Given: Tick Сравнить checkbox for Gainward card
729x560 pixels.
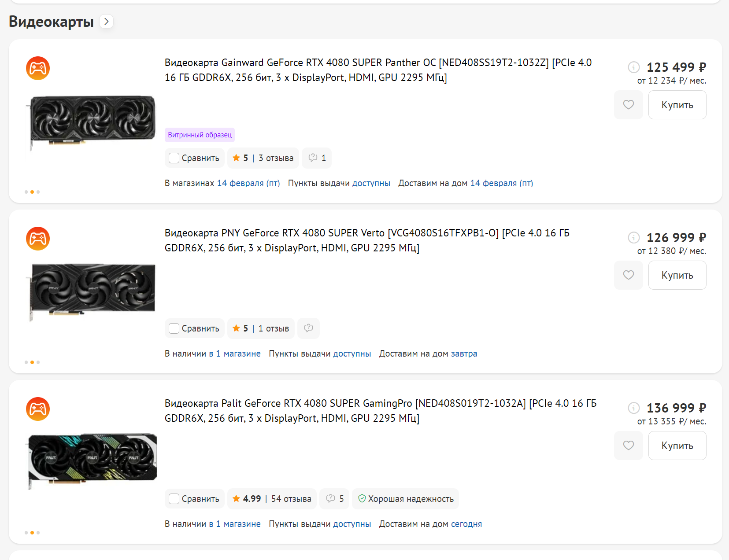Looking at the screenshot, I should pos(174,158).
